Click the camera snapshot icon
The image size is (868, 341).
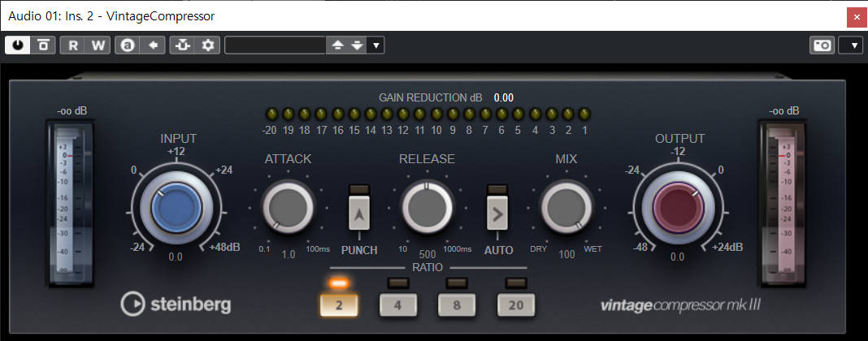click(822, 45)
